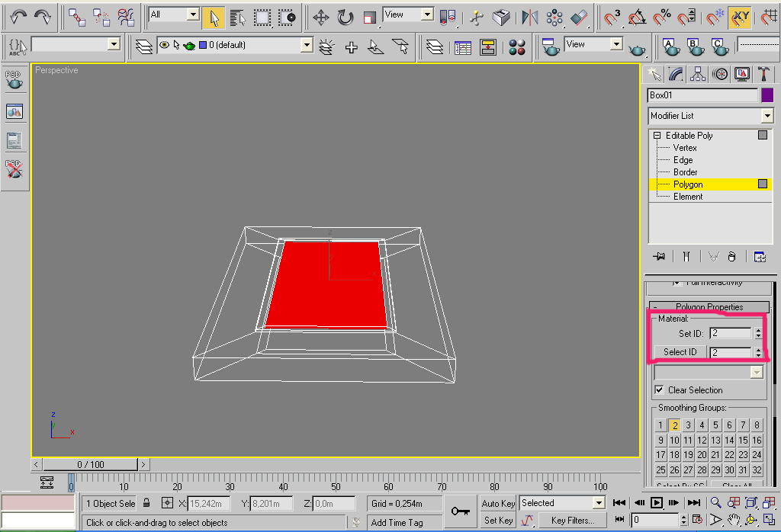Select Element sub-object level

(688, 197)
